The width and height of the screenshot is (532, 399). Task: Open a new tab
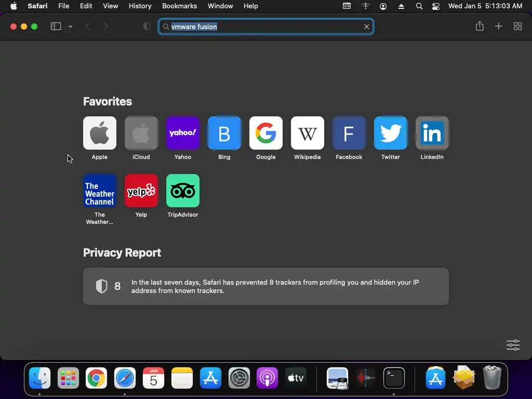point(498,26)
